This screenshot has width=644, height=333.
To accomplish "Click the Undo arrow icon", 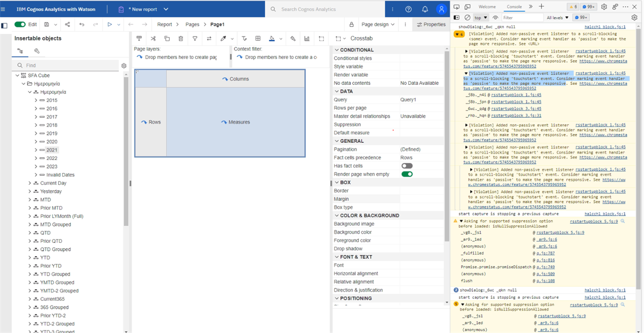I will tap(82, 24).
